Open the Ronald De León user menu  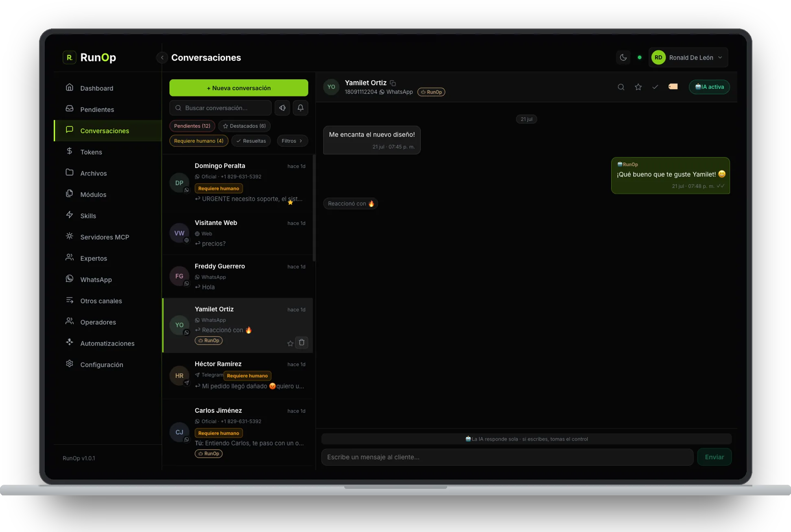pos(688,57)
